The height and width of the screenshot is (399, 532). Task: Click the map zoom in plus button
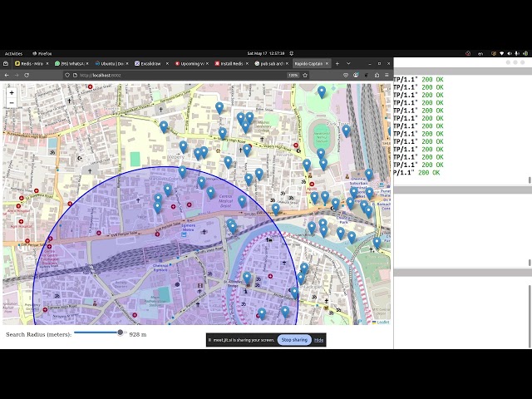12,92
